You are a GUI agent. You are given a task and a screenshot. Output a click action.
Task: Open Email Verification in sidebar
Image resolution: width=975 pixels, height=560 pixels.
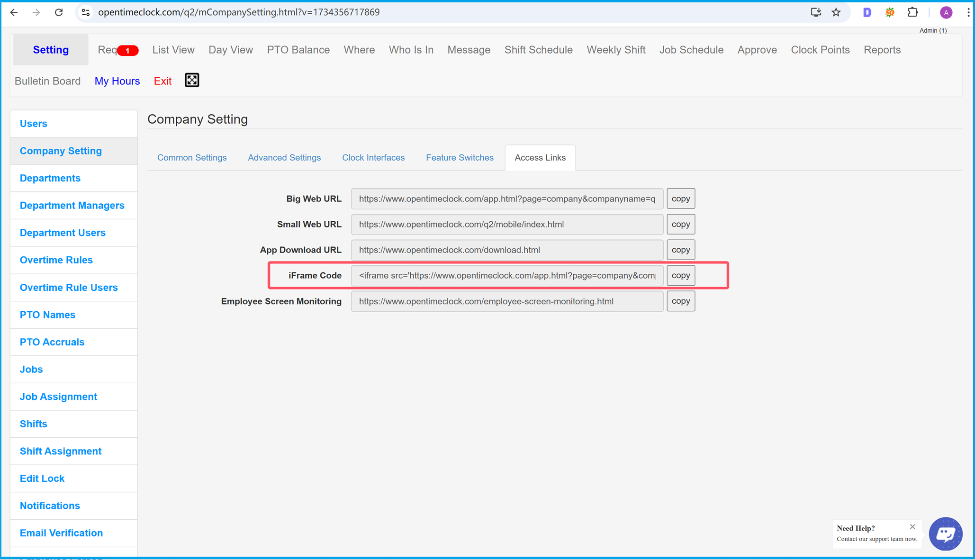click(x=74, y=533)
